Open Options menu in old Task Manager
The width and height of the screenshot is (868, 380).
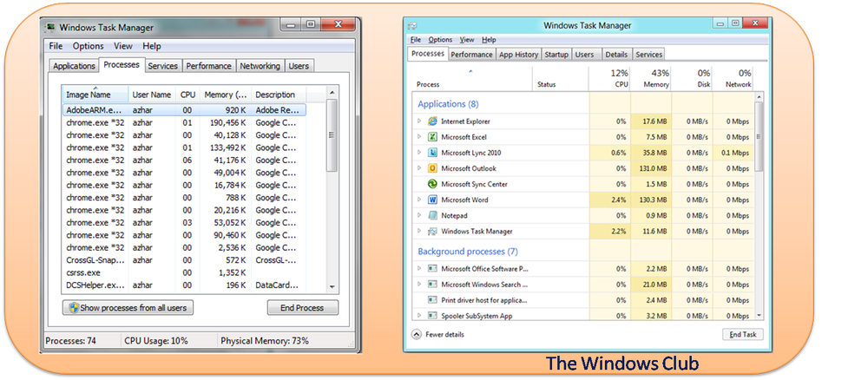click(x=88, y=46)
